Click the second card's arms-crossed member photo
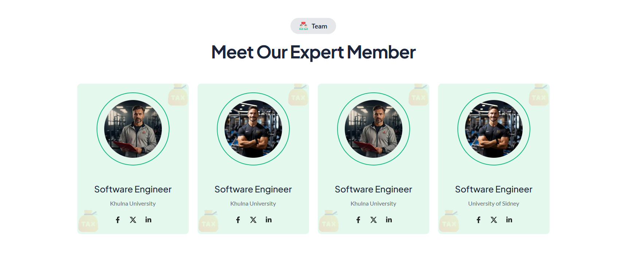This screenshot has width=644, height=264. [253, 129]
